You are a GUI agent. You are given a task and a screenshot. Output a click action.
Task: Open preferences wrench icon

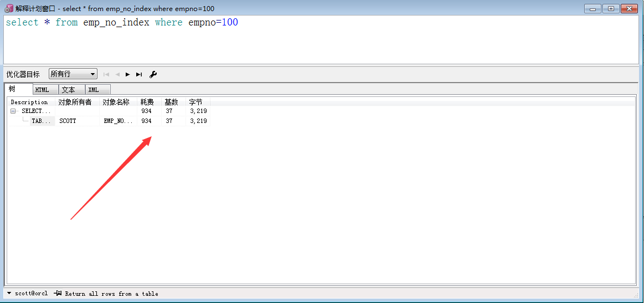[x=153, y=74]
